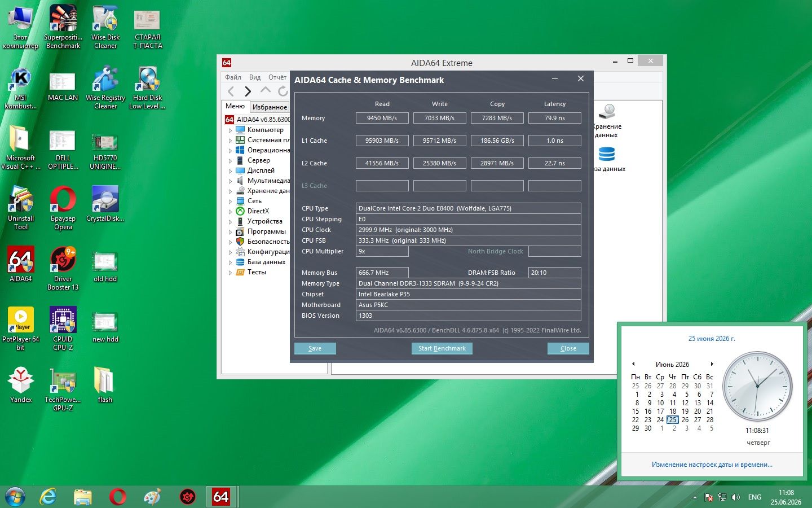Click the AIDA64 back navigation arrow

coord(231,91)
